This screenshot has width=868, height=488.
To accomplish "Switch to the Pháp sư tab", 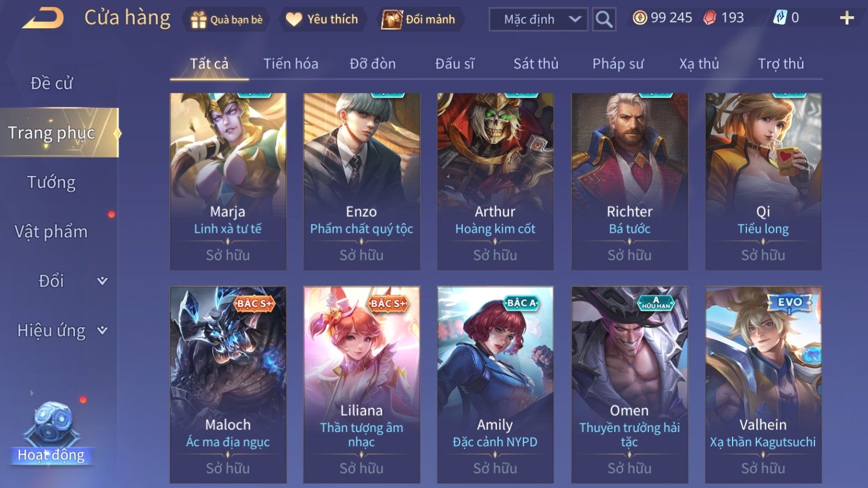I will pos(618,63).
